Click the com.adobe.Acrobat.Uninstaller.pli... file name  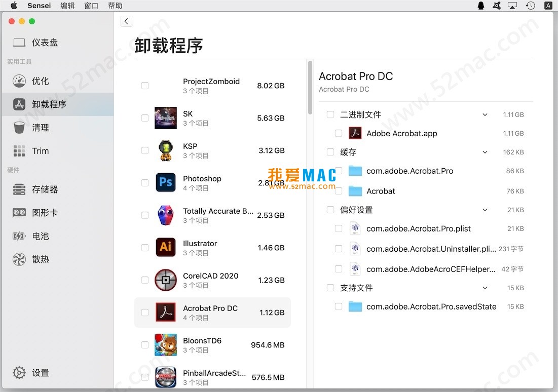coord(431,249)
